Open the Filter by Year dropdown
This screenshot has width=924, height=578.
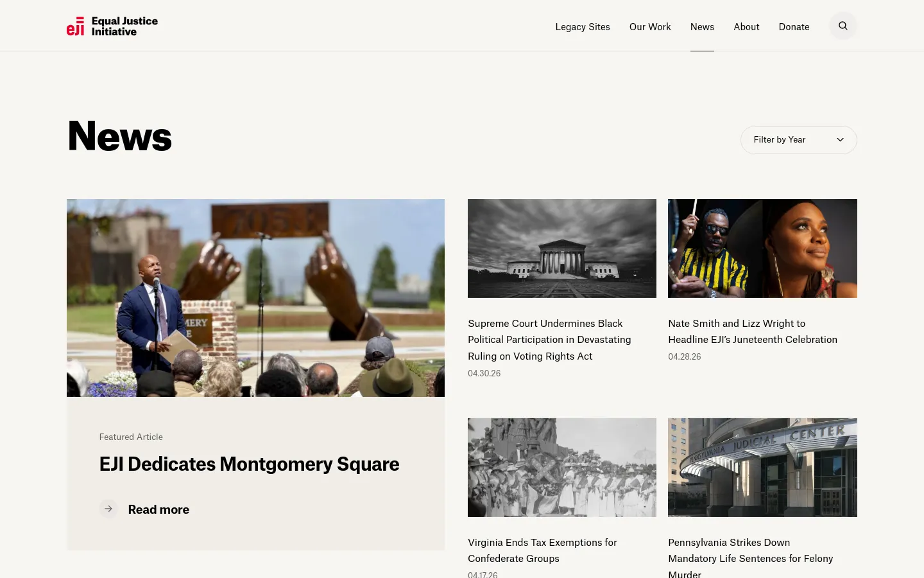click(x=799, y=140)
